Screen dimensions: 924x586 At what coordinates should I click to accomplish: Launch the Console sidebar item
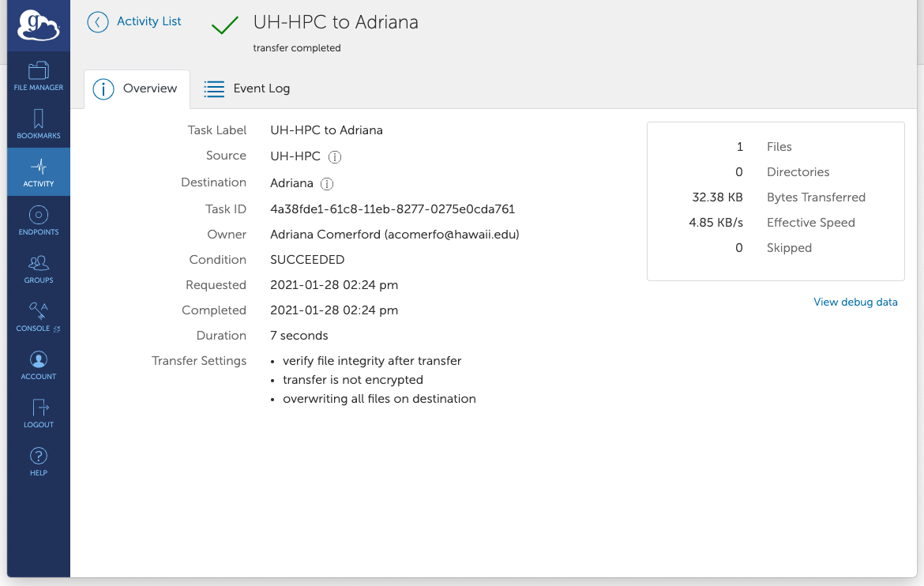[39, 317]
